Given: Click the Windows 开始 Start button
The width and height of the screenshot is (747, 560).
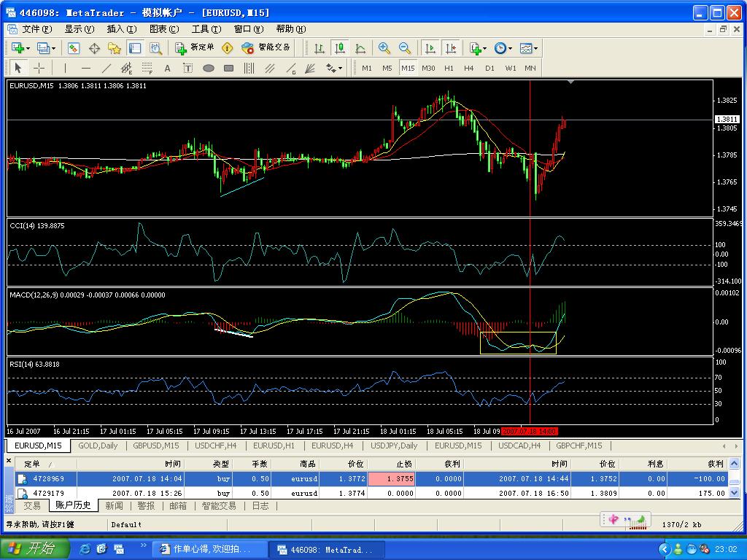Looking at the screenshot, I should point(34,549).
